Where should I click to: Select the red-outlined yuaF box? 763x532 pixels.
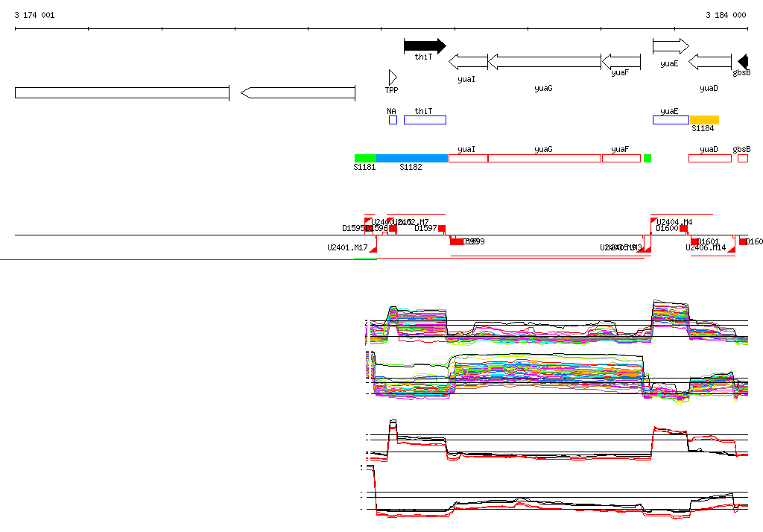coord(621,158)
